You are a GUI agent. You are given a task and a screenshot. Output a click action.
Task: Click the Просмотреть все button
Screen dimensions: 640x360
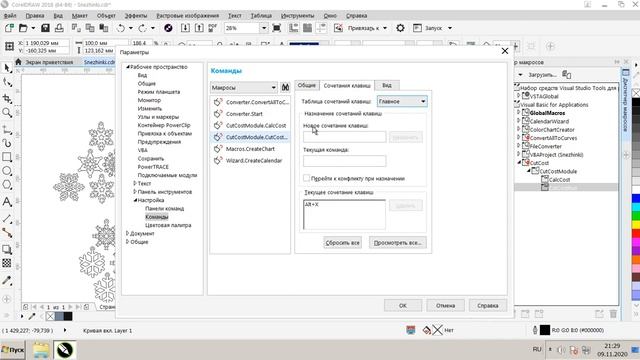tap(398, 242)
